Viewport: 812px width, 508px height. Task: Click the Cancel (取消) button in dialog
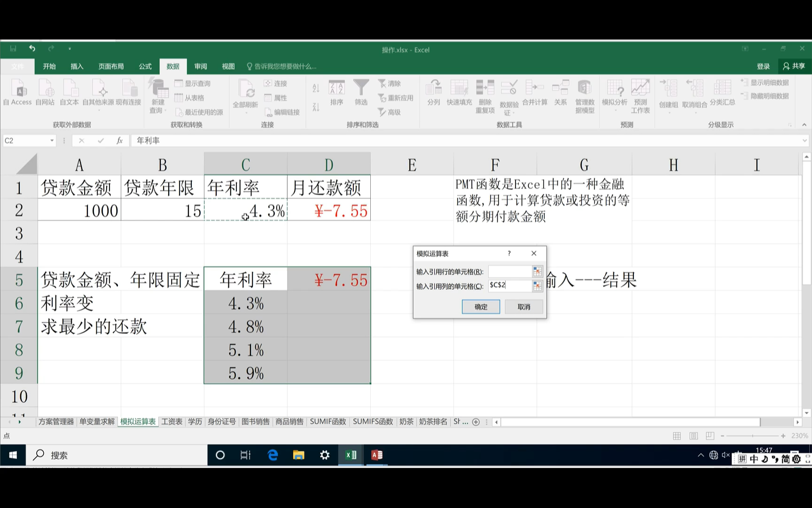[x=524, y=307]
